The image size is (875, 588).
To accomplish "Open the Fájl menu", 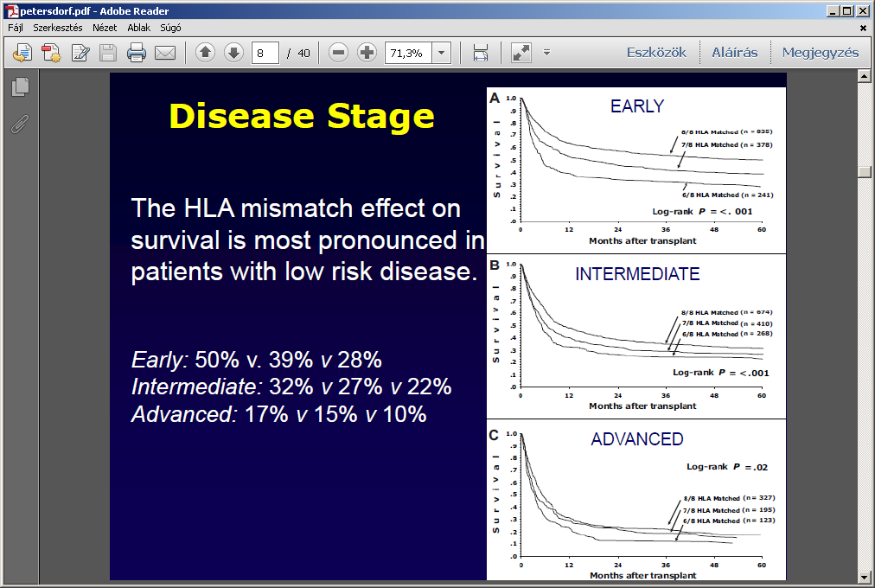I will click(15, 28).
